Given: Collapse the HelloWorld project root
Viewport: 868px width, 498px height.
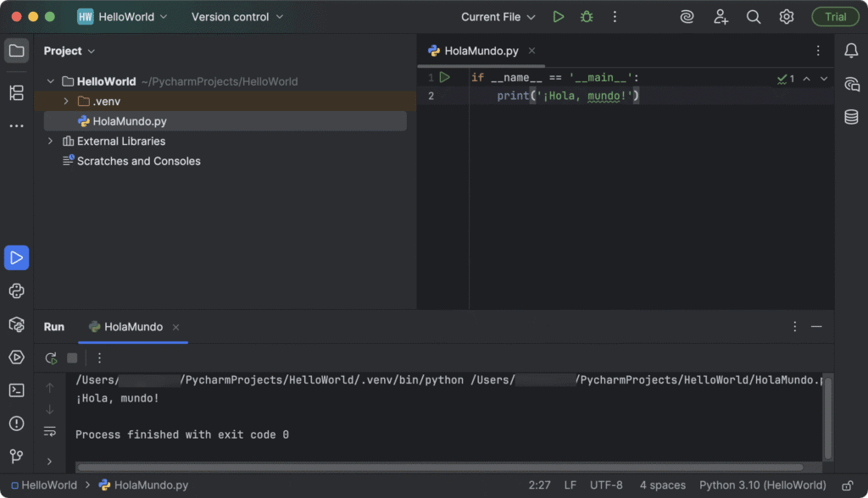Looking at the screenshot, I should pos(51,80).
